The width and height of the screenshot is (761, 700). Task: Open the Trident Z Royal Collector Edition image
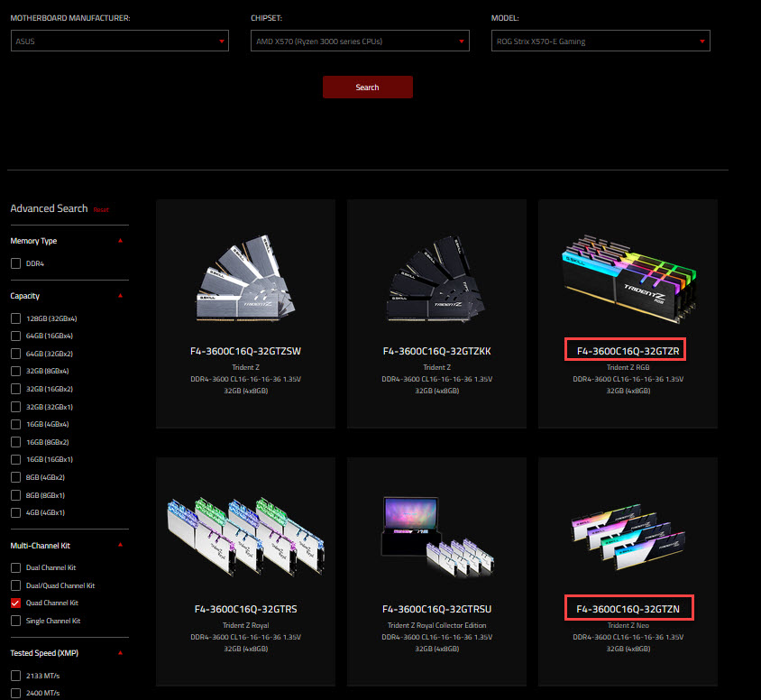[x=436, y=537]
